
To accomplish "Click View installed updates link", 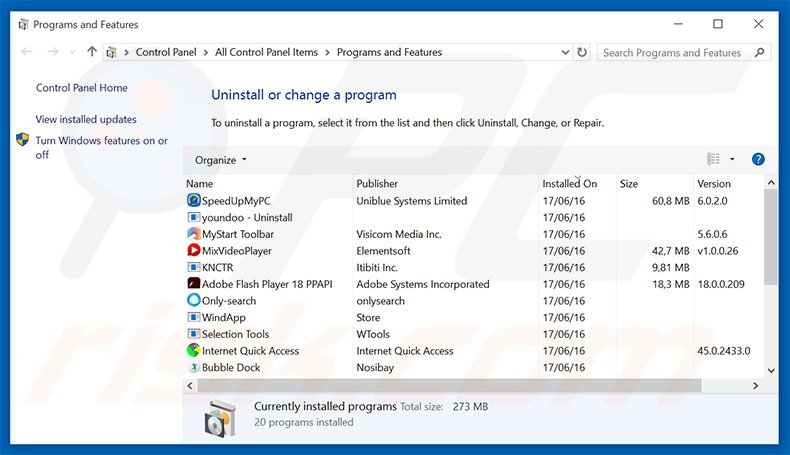I will (86, 119).
